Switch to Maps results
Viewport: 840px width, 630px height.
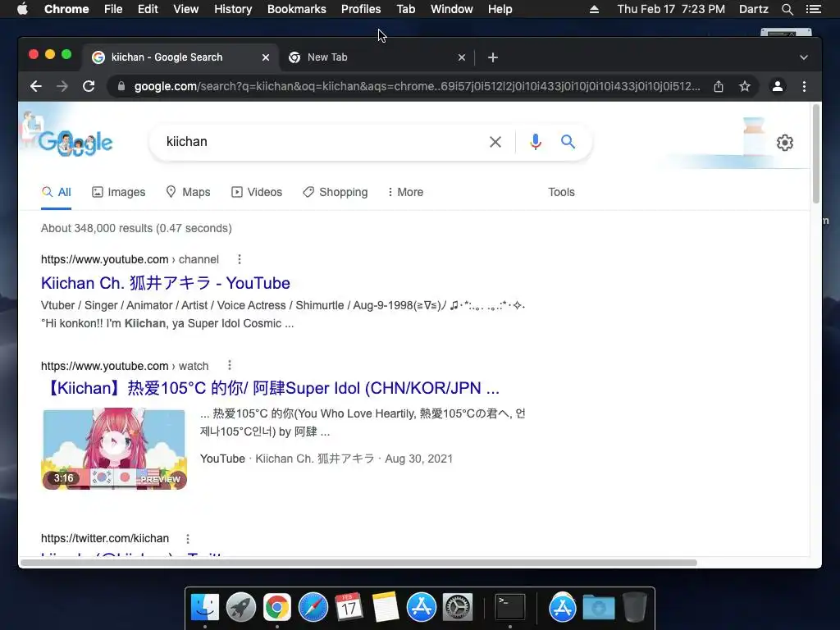click(188, 192)
